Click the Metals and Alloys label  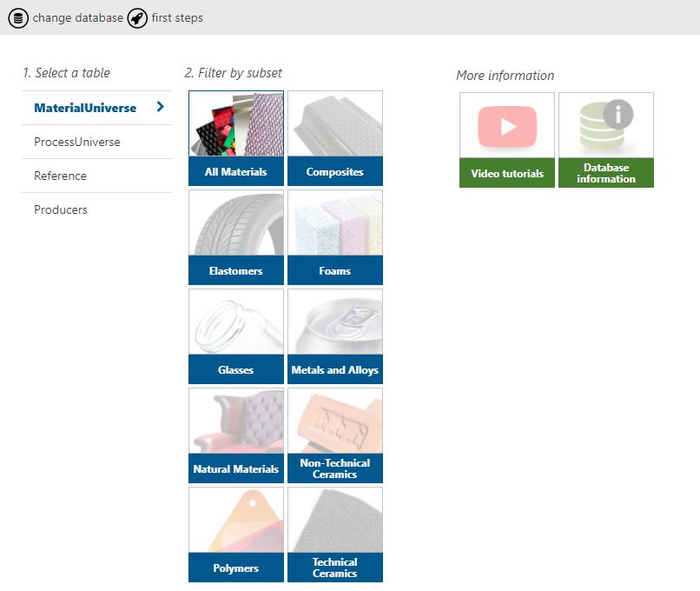(x=335, y=370)
